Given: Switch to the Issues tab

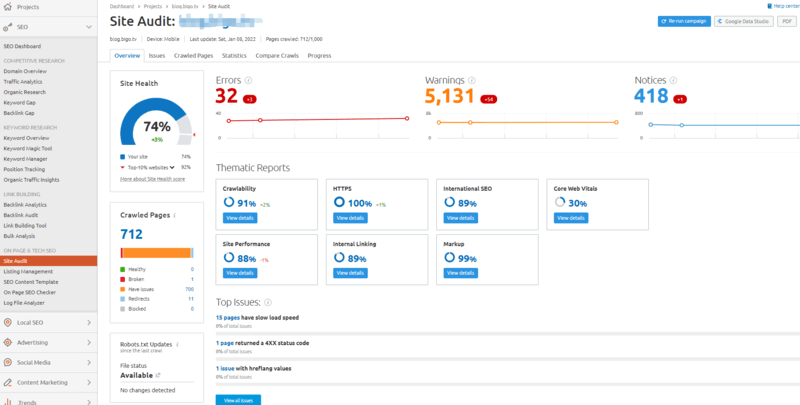Looking at the screenshot, I should point(157,56).
